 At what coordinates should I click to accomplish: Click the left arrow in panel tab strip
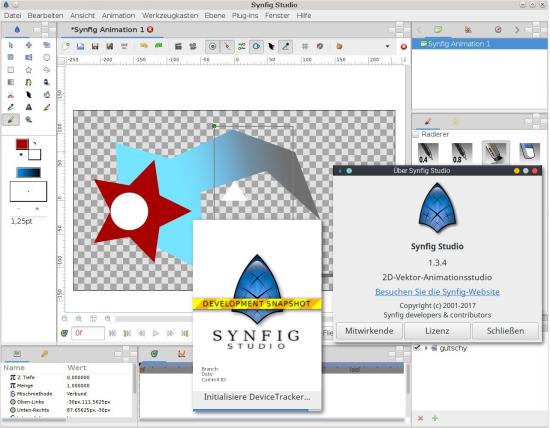[419, 30]
